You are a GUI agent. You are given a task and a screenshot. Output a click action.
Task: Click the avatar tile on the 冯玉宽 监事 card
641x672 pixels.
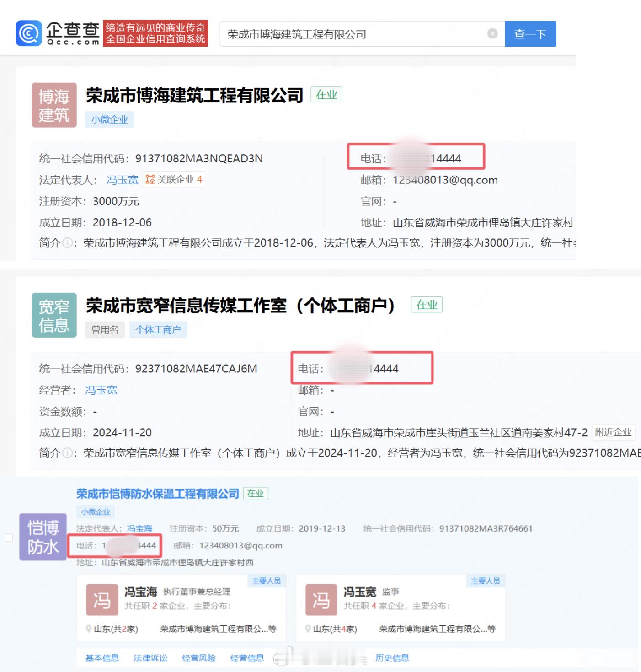(321, 600)
